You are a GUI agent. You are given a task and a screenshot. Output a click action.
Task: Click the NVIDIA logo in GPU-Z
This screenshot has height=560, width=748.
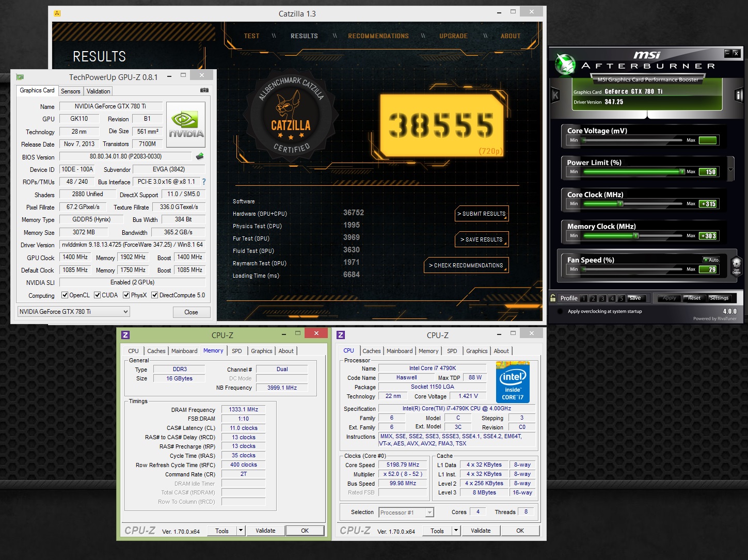coord(186,124)
